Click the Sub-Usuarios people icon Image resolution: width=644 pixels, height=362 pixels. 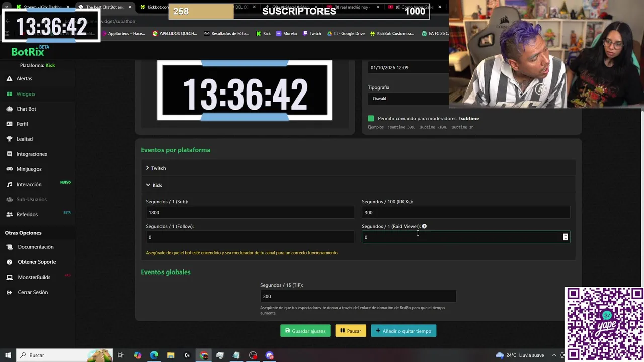(9, 199)
